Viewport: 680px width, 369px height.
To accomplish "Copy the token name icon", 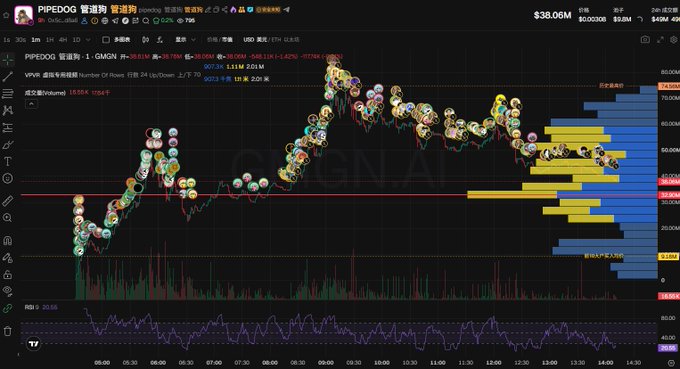I will [216, 10].
